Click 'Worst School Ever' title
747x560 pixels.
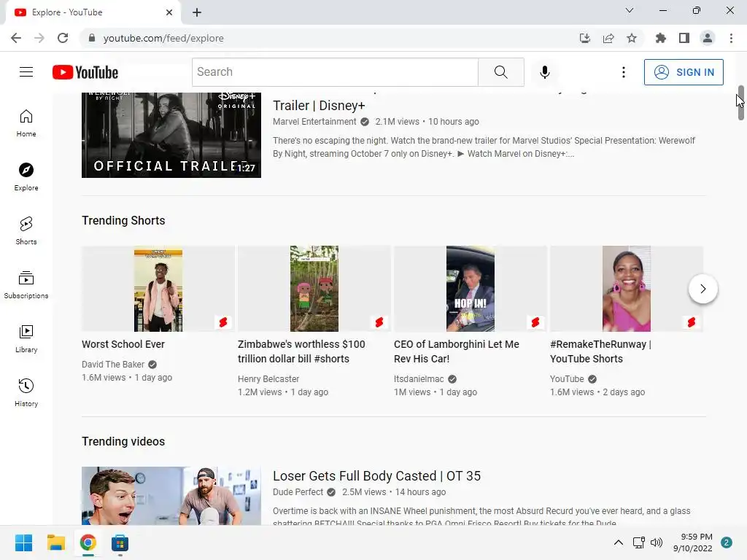point(123,344)
